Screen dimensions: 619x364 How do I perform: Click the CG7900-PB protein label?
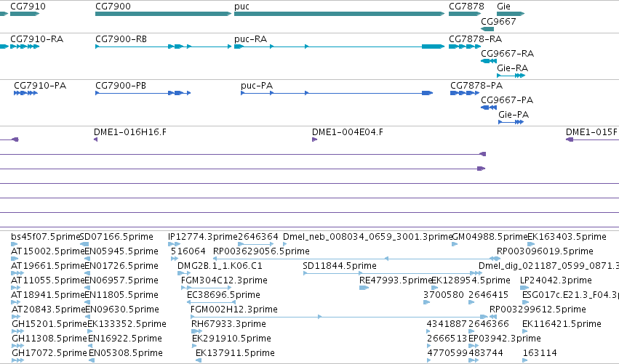(121, 86)
